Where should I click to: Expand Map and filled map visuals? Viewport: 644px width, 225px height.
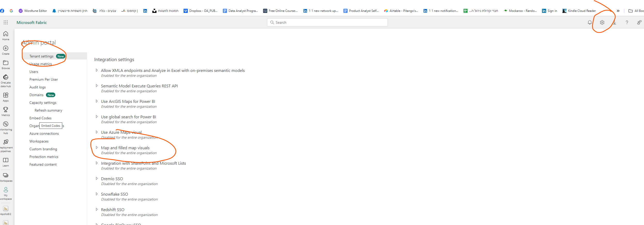click(97, 148)
